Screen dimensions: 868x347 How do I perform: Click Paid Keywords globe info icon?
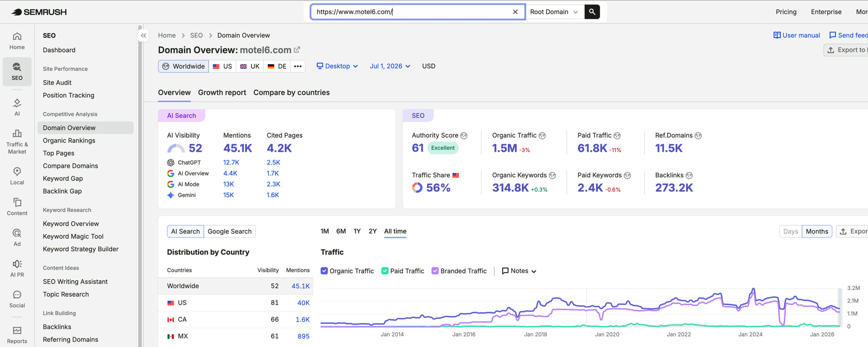pos(627,175)
